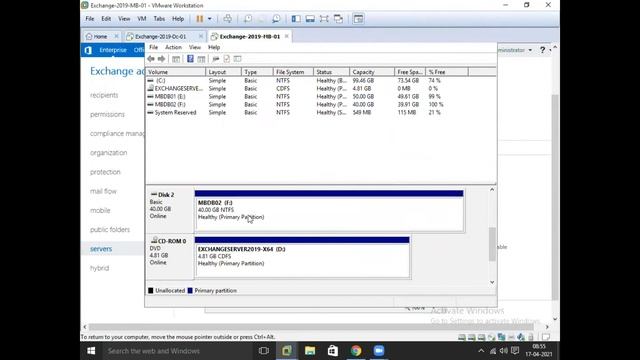
Task: Click the VMware vertical scrollbar down arrow
Action: click(x=555, y=319)
